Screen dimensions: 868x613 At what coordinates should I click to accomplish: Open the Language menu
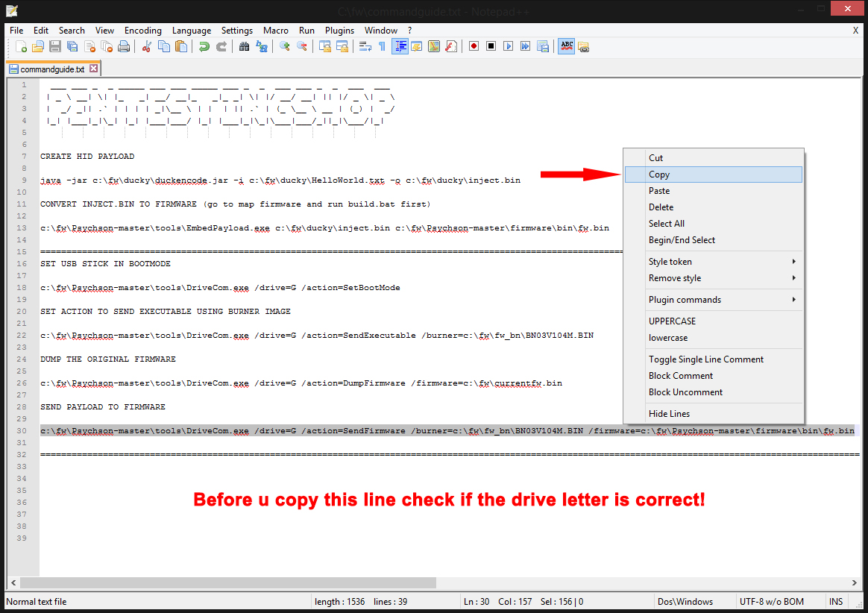(192, 31)
